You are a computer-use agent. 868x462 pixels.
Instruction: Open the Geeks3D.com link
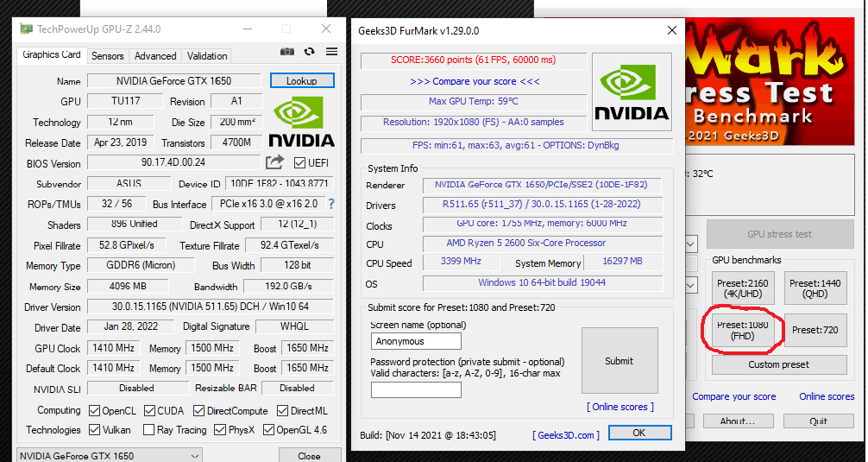coord(566,435)
